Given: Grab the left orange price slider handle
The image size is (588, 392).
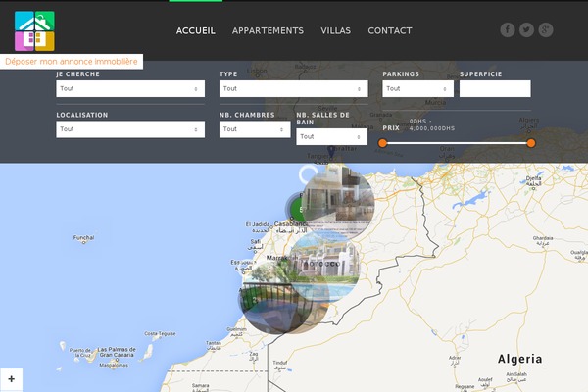Looking at the screenshot, I should [x=382, y=143].
